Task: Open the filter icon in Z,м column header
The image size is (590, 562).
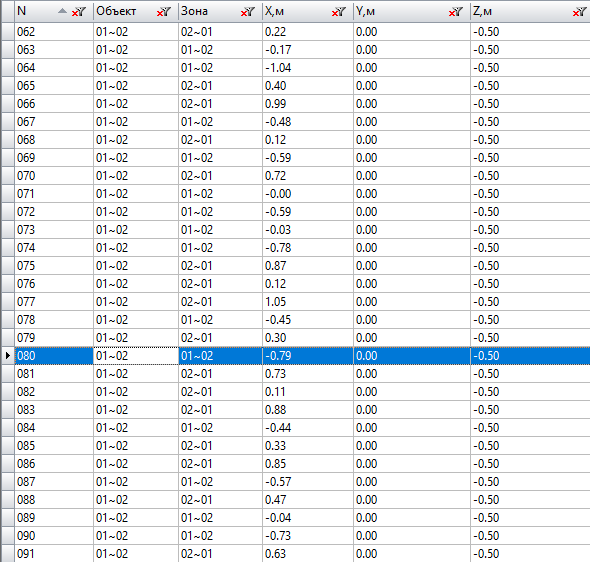Action: [x=579, y=12]
